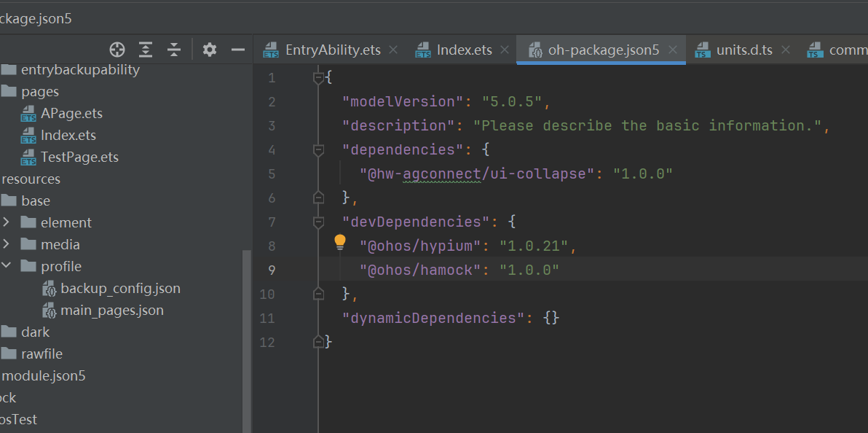
Task: Switch to Index.ets editor tab
Action: coord(464,50)
